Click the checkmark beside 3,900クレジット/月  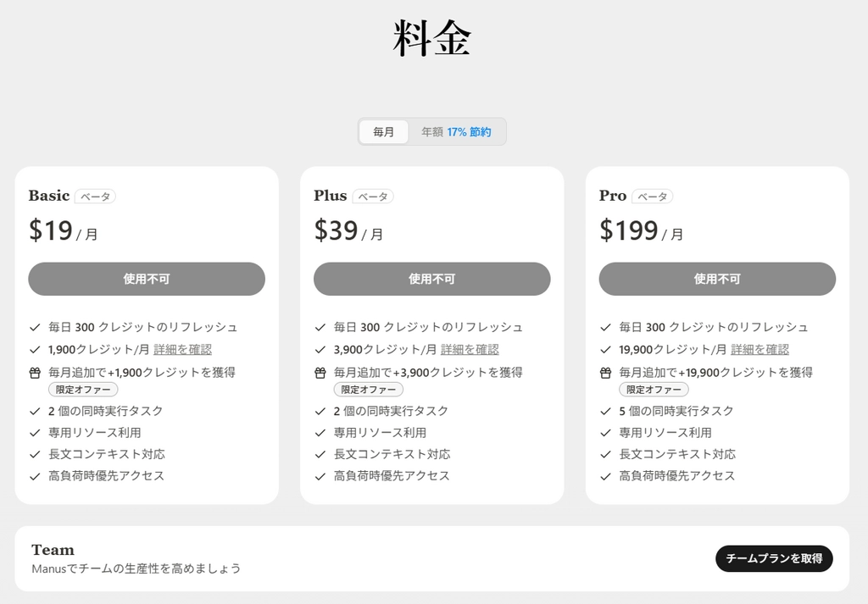[320, 350]
